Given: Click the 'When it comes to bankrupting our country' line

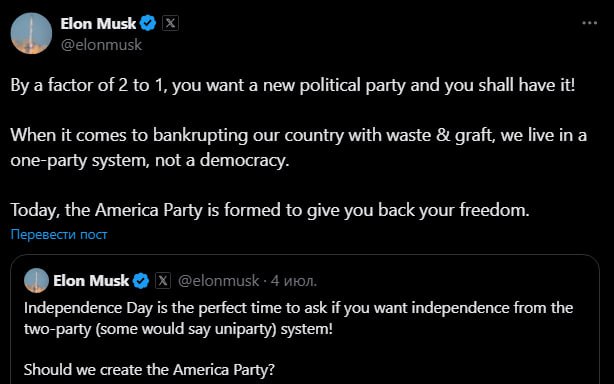Looking at the screenshot, I should click(x=299, y=135).
